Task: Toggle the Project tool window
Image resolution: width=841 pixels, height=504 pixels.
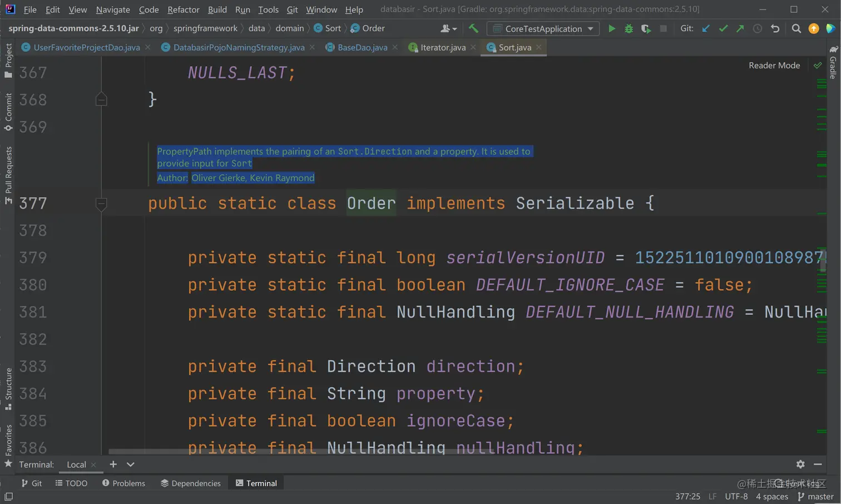Action: coord(8,61)
